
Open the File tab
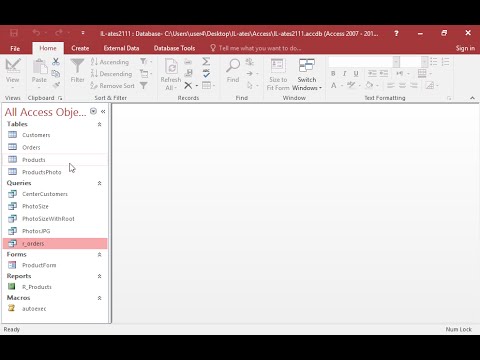point(15,48)
